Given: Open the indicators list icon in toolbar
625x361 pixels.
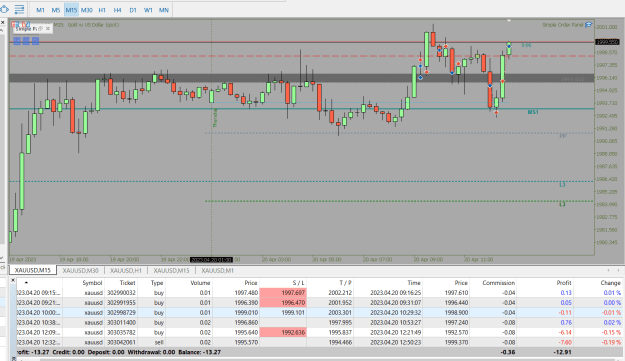Looking at the screenshot, I should pos(19,9).
